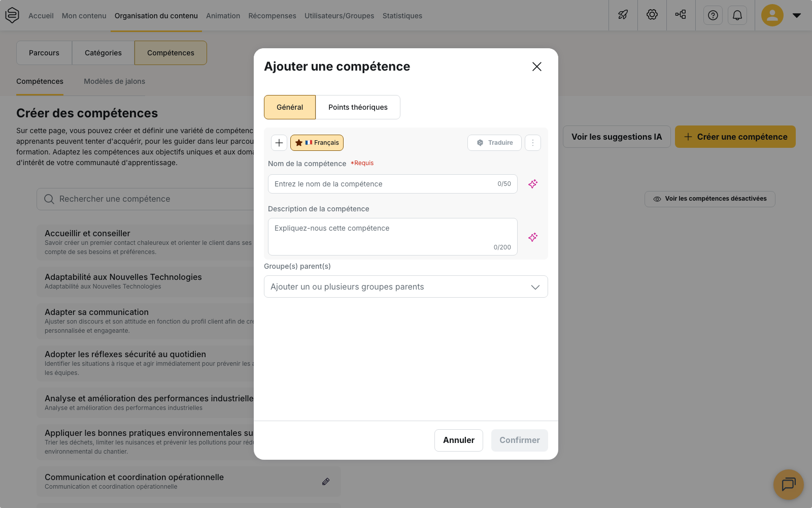Viewport: 812px width, 508px height.
Task: Click Voir les suggestions IA button
Action: coord(617,137)
